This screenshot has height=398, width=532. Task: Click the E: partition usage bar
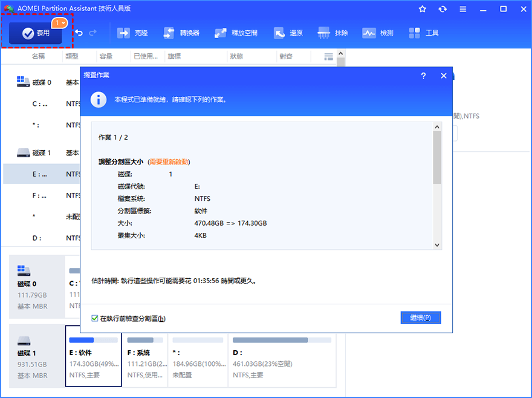tap(93, 340)
